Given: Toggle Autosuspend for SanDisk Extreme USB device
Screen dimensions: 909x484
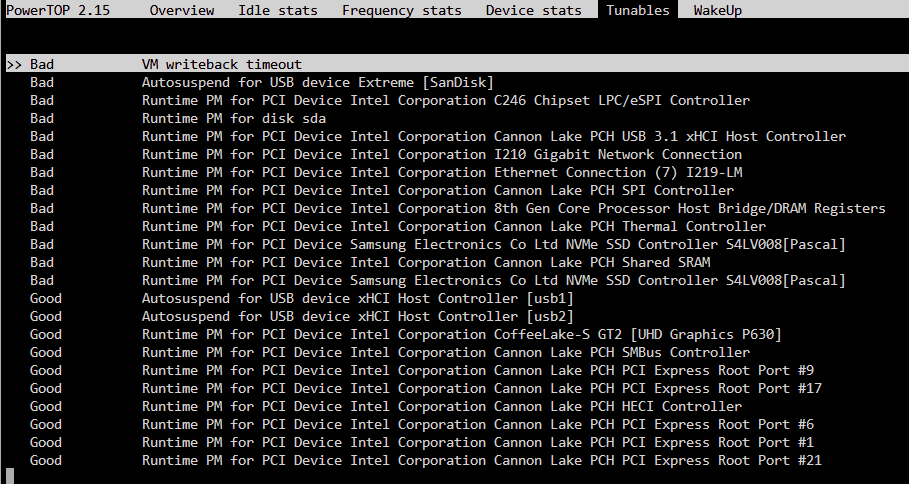Looking at the screenshot, I should pyautogui.click(x=317, y=82).
